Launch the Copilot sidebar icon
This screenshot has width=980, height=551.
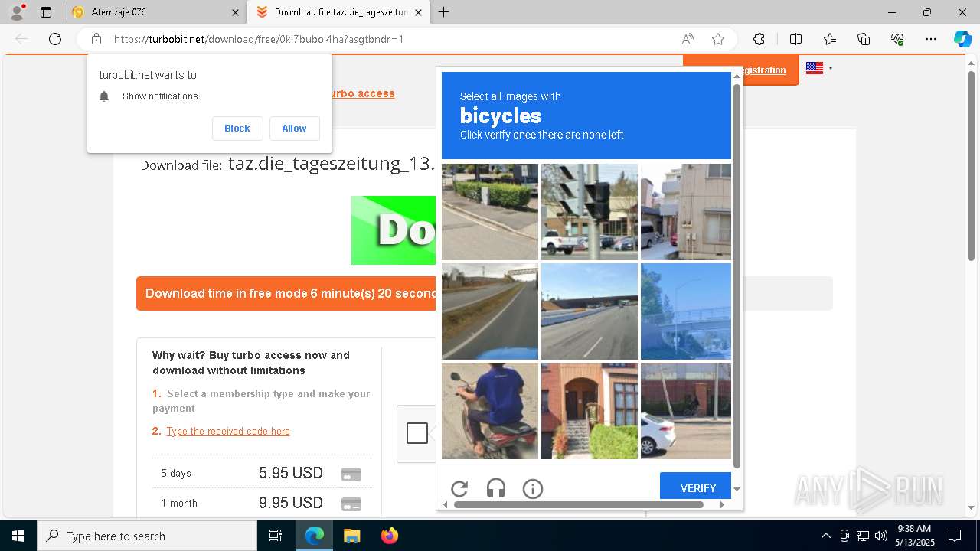pos(962,39)
